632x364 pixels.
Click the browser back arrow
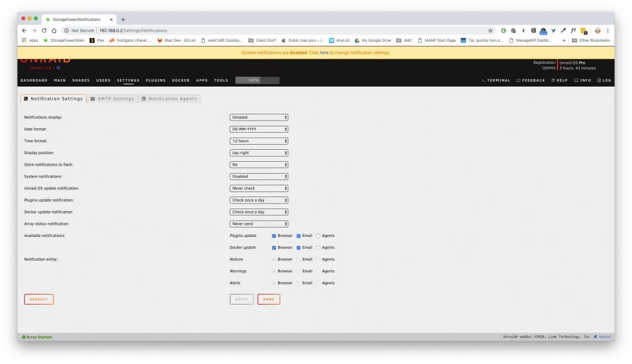[24, 30]
